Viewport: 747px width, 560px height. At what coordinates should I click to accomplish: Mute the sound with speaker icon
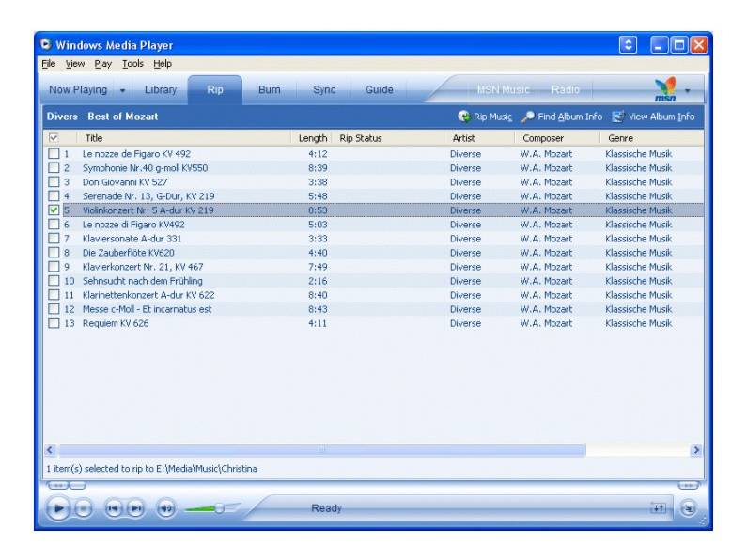pyautogui.click(x=166, y=508)
